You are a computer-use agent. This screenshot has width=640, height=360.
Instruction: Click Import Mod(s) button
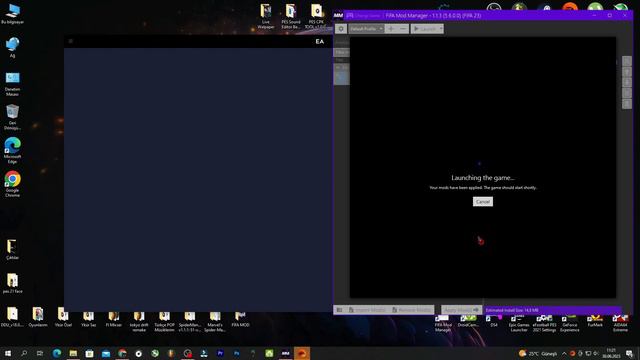(367, 310)
